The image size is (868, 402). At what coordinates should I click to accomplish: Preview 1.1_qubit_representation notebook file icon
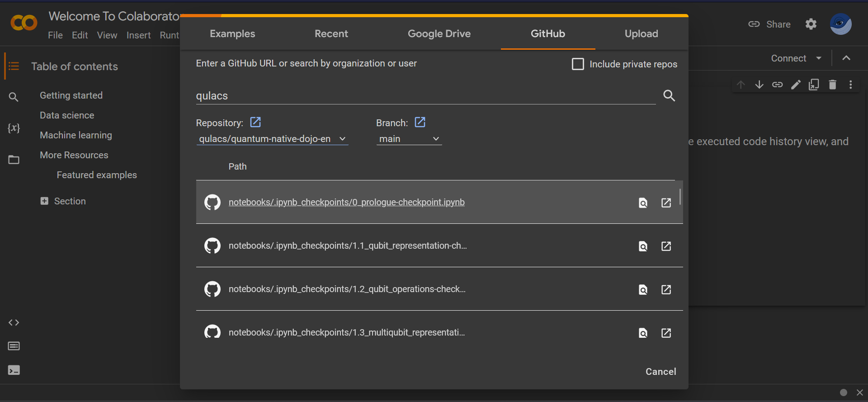pos(643,246)
